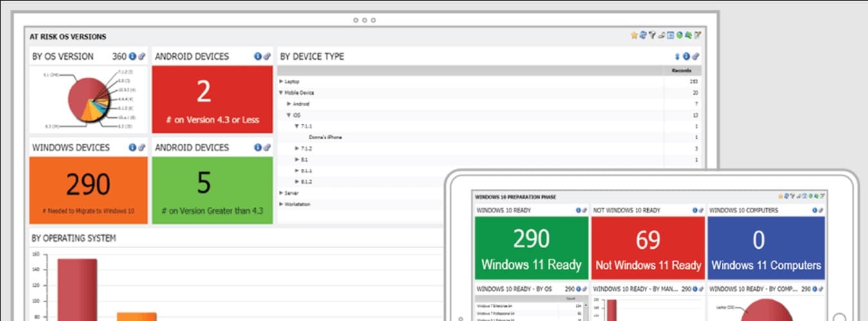This screenshot has height=321, width=868.
Task: Click the red tile showing 2 Android devices
Action: 212,100
